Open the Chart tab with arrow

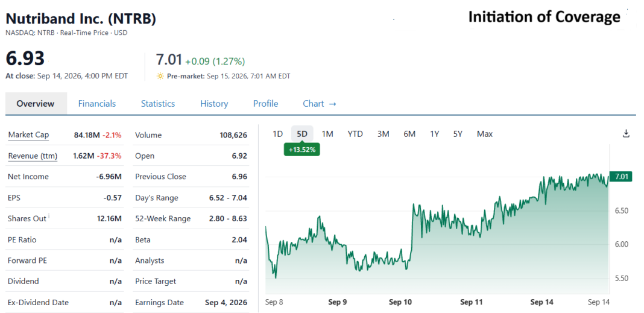tap(320, 104)
